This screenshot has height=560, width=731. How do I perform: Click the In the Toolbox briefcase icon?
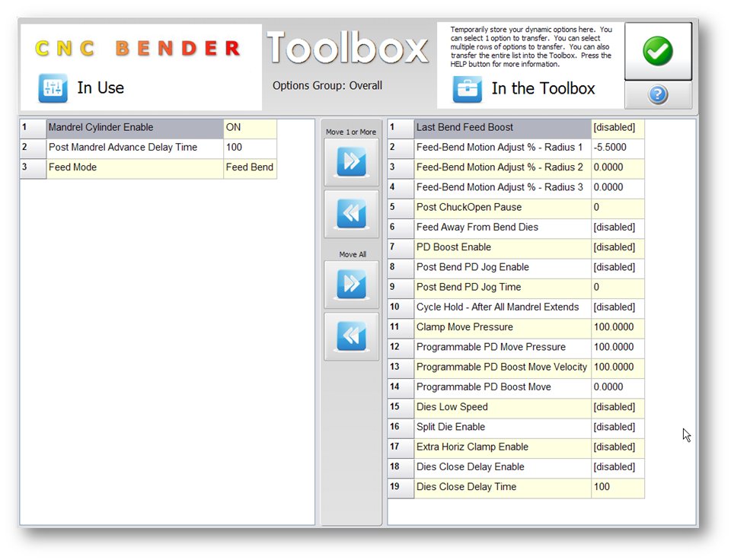(468, 88)
